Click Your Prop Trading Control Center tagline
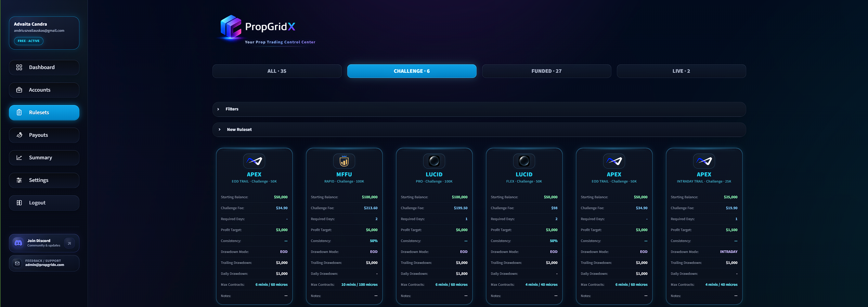This screenshot has width=868, height=307. (280, 42)
